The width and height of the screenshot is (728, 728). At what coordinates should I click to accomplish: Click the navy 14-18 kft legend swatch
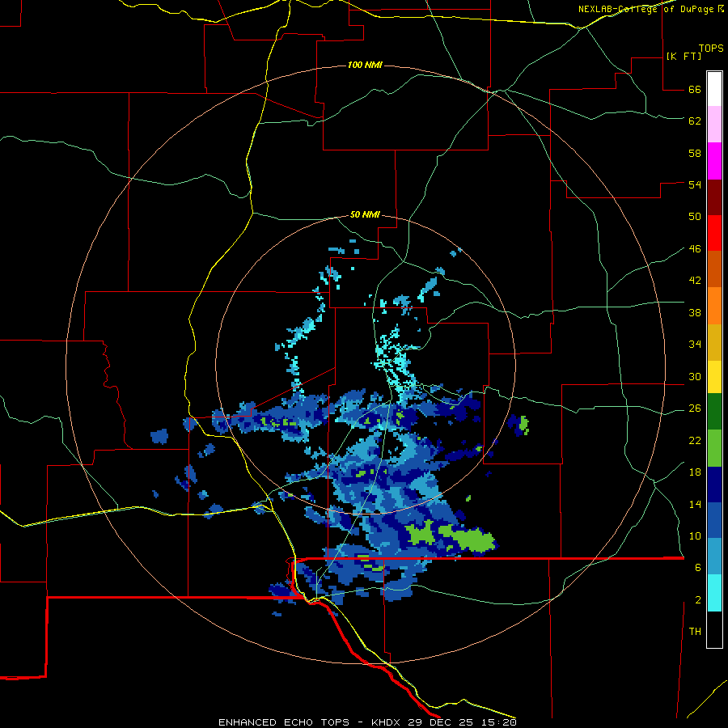[x=714, y=485]
